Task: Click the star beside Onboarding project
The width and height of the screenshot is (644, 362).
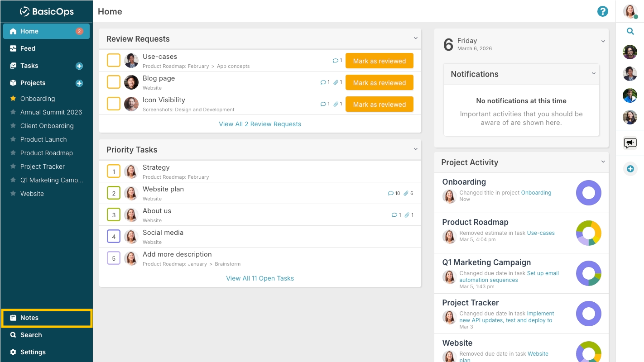Action: pos(13,99)
